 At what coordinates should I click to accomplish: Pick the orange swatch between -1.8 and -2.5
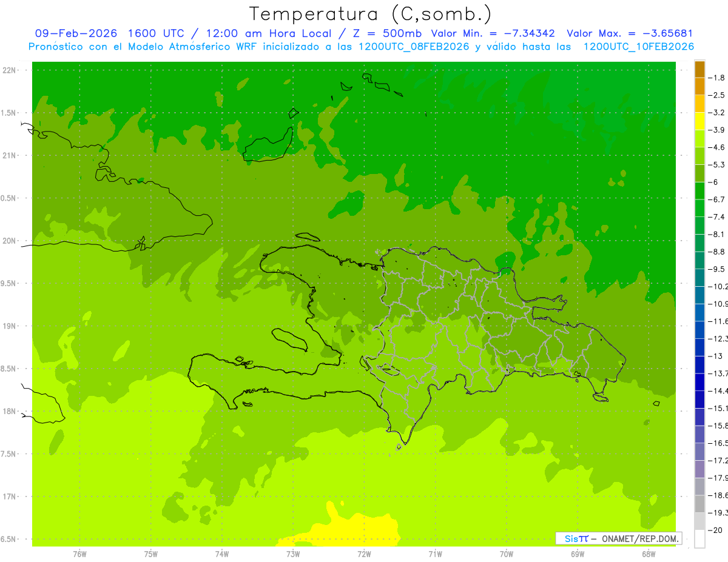(x=699, y=87)
